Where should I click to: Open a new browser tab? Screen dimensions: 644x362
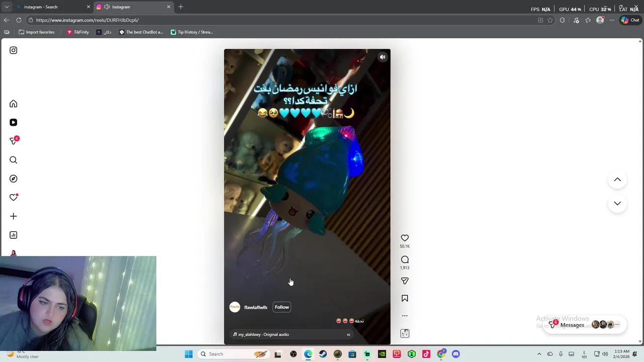click(x=181, y=7)
